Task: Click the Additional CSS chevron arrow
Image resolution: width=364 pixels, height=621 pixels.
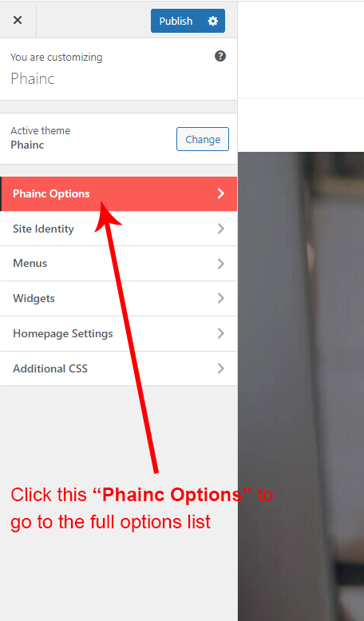Action: coord(221,368)
